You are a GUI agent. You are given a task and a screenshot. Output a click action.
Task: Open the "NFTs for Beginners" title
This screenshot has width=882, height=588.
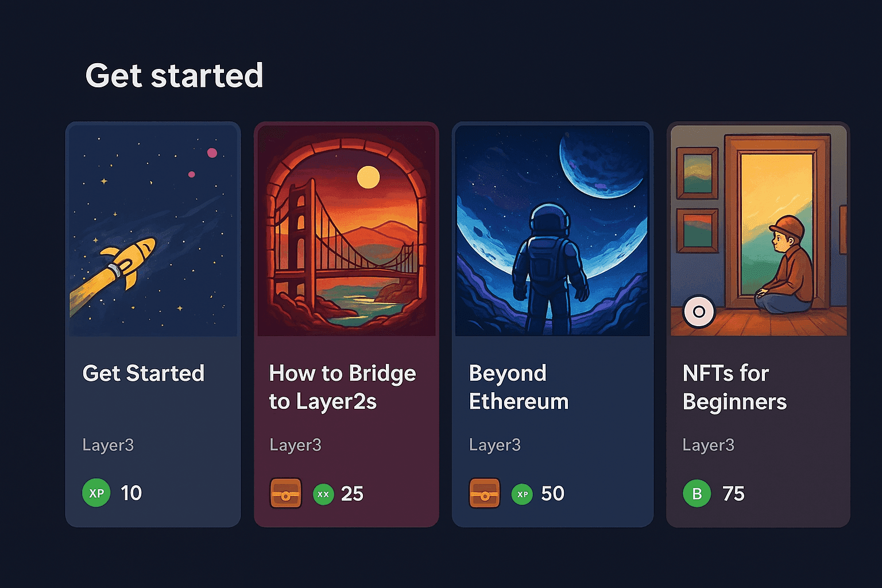(x=734, y=387)
